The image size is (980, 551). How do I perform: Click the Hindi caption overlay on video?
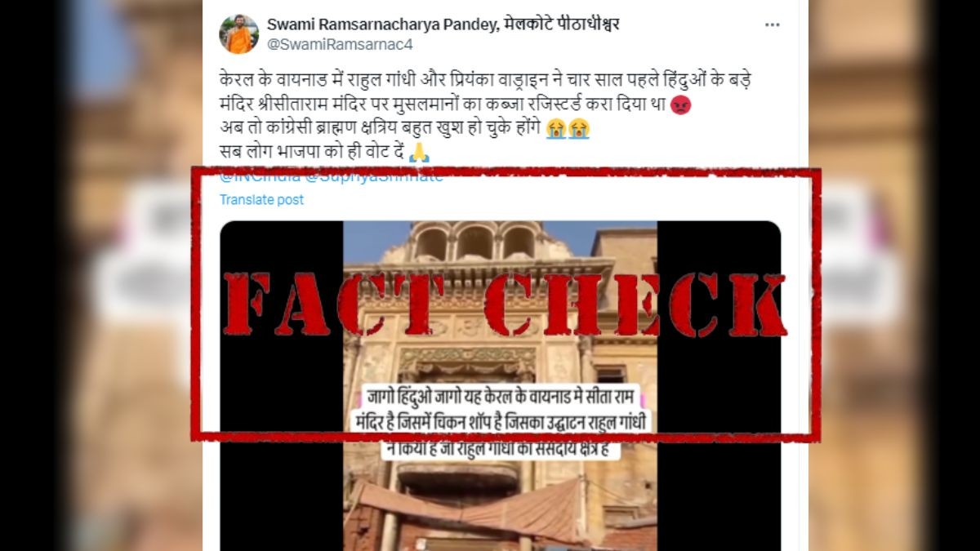point(501,423)
